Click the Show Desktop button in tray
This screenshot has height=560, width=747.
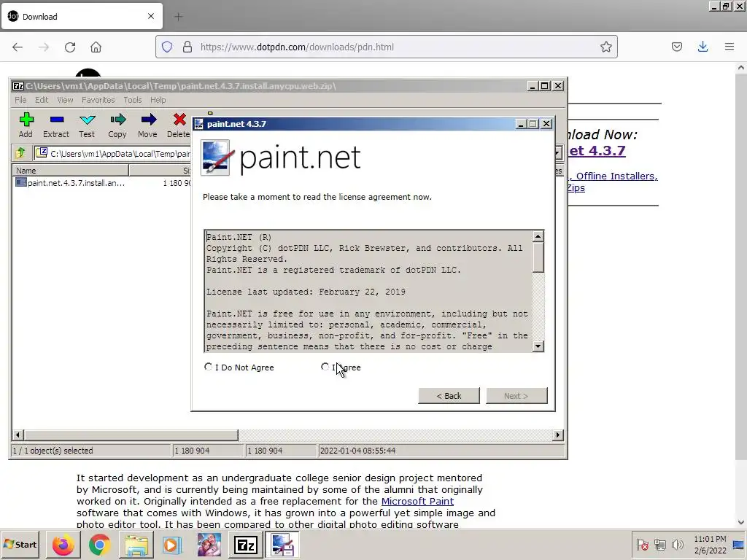click(x=739, y=544)
